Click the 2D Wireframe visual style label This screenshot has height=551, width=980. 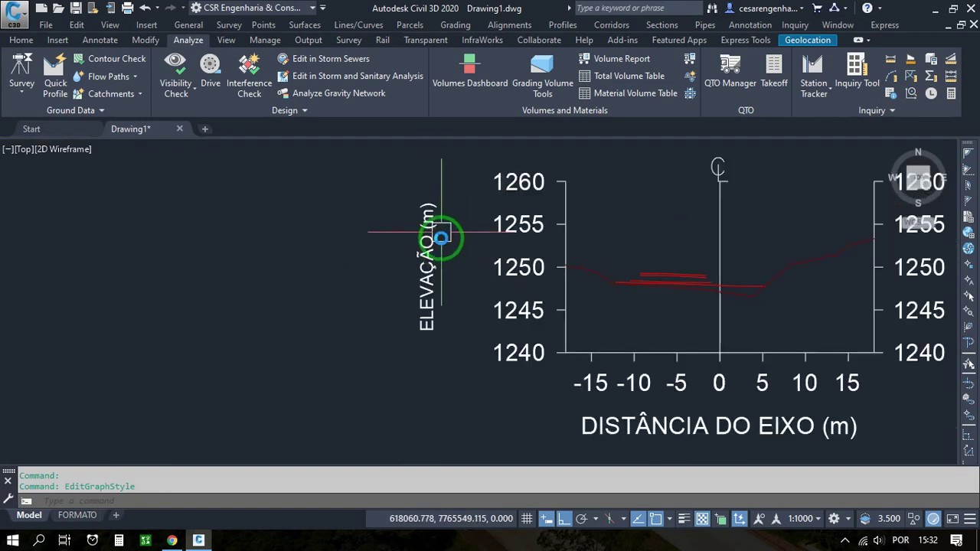(x=62, y=149)
